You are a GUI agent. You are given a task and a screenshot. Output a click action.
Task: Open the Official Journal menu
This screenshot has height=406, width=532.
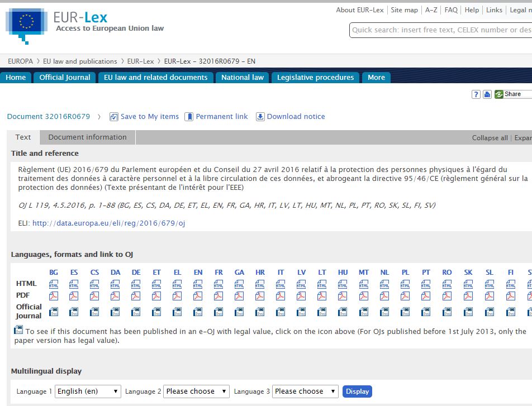[65, 77]
